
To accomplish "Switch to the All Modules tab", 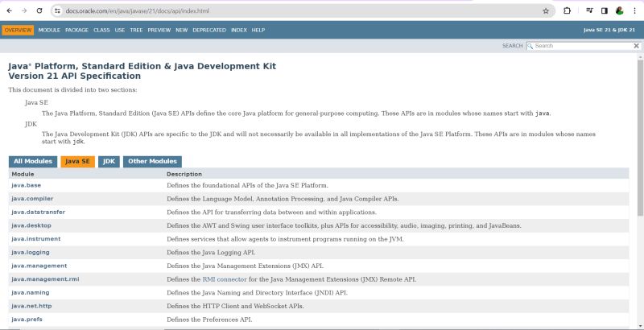I will click(x=33, y=161).
